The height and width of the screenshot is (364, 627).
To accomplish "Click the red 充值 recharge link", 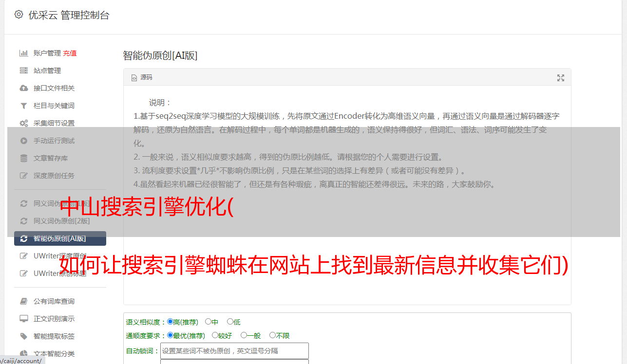I will pos(70,53).
